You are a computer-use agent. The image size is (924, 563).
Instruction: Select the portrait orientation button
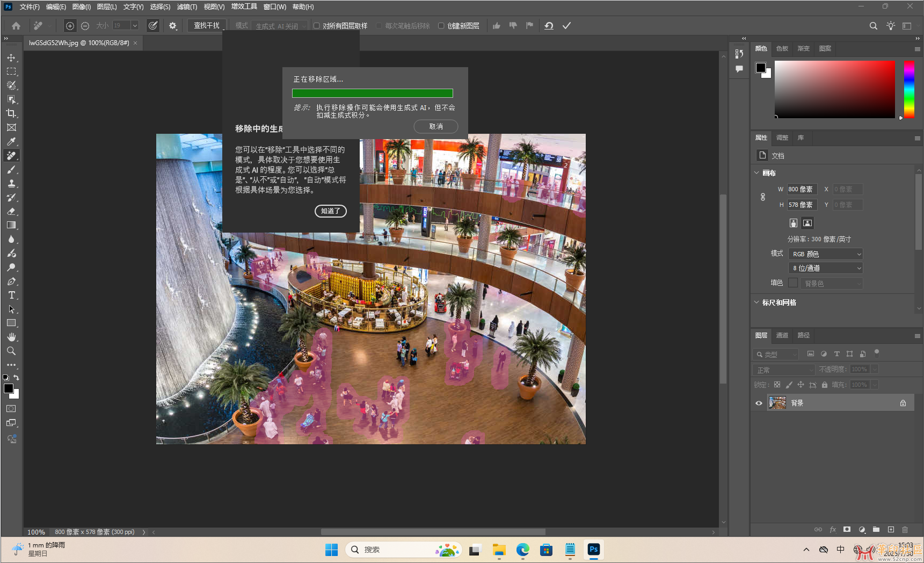coord(794,223)
